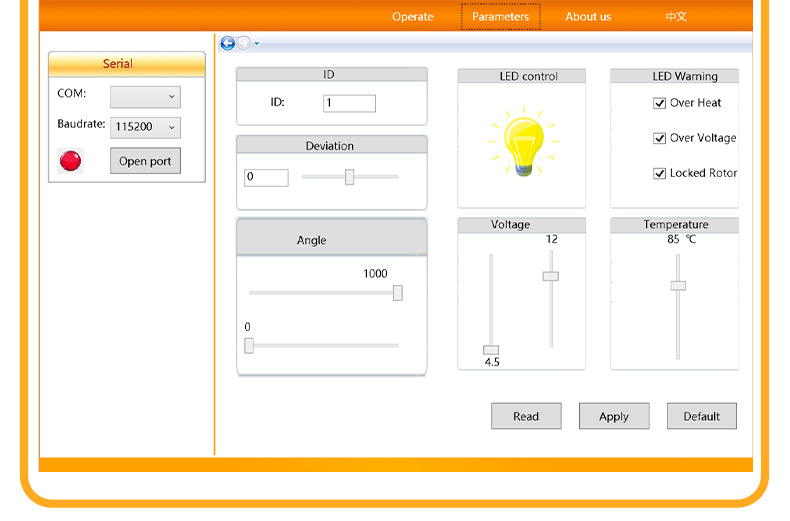Open the navigation history dropdown arrow
The image size is (790, 521).
pyautogui.click(x=257, y=44)
